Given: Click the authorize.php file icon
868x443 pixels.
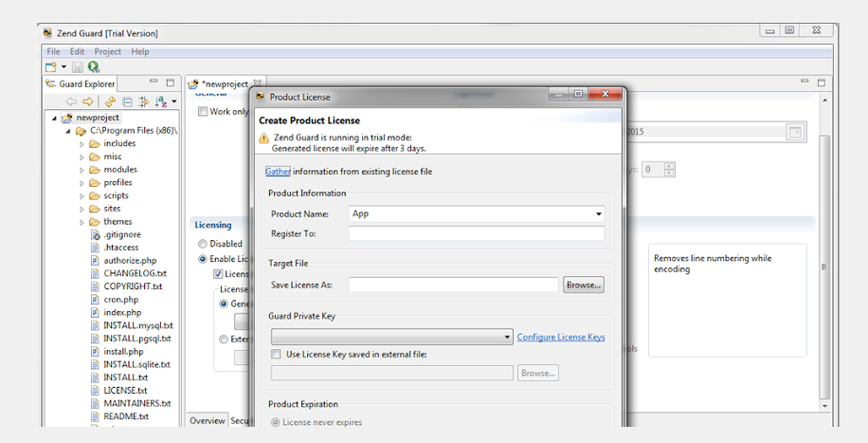Looking at the screenshot, I should [x=95, y=261].
